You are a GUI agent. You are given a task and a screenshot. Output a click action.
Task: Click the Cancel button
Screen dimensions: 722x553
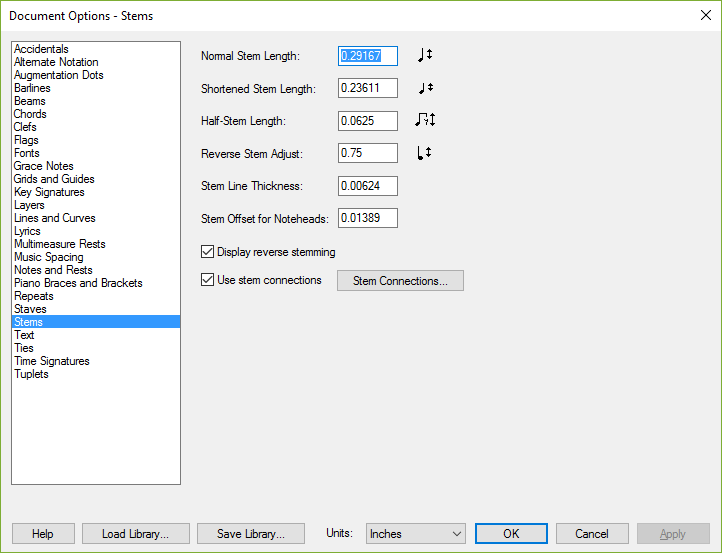tap(592, 534)
